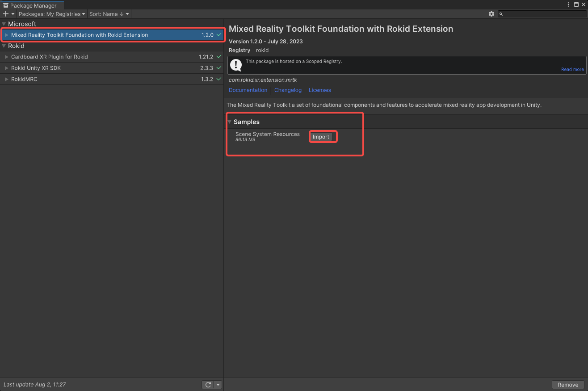The height and width of the screenshot is (391, 588).
Task: Open the Sort: Name dropdown
Action: [x=109, y=14]
